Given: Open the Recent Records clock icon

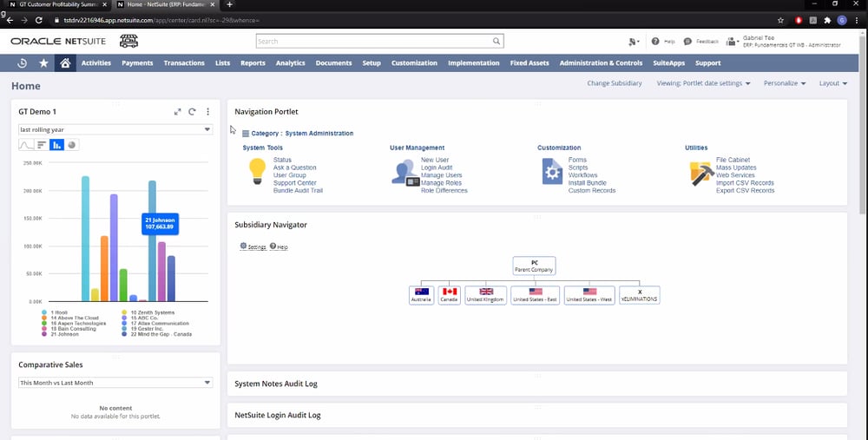Looking at the screenshot, I should [x=23, y=63].
